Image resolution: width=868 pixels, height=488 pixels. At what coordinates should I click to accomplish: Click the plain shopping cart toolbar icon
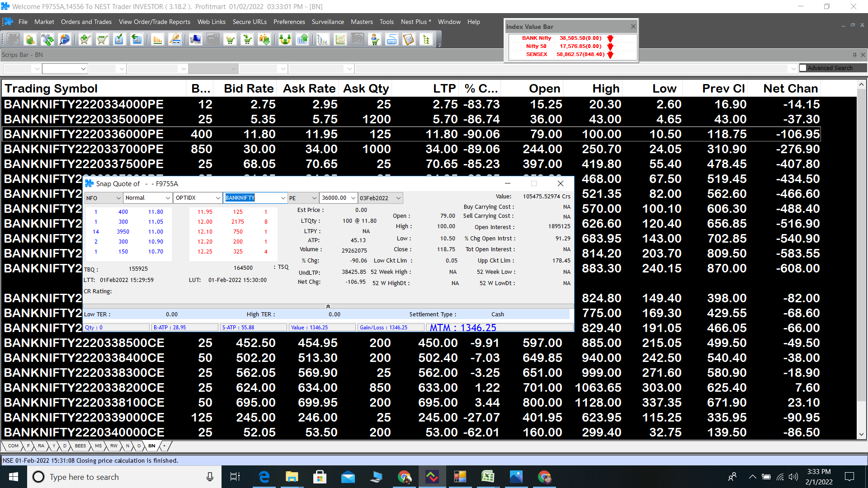102,40
